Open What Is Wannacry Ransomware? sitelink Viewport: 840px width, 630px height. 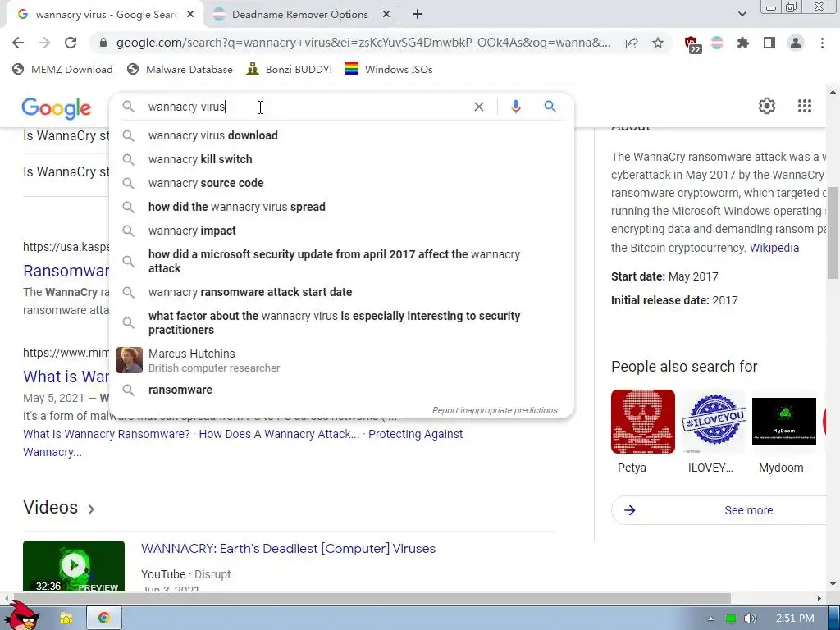pyautogui.click(x=107, y=434)
